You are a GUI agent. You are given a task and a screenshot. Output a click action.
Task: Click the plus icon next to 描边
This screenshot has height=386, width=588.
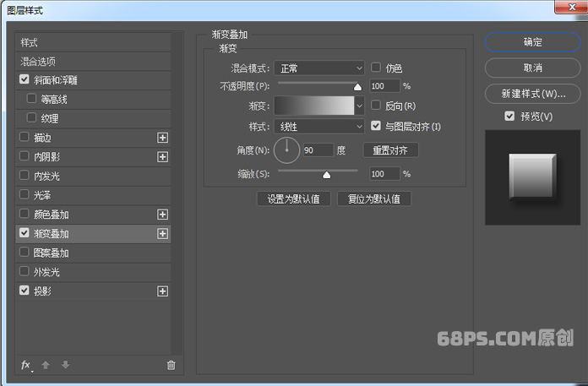(162, 138)
